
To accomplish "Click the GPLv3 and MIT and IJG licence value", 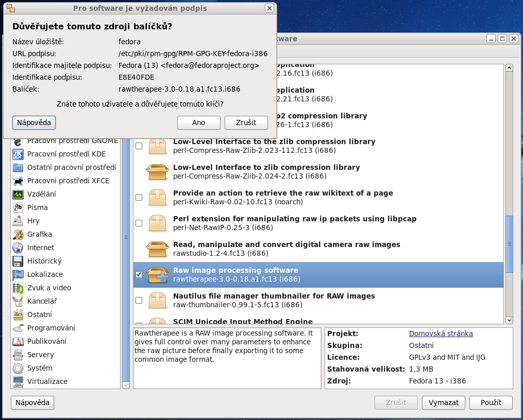I will [447, 357].
